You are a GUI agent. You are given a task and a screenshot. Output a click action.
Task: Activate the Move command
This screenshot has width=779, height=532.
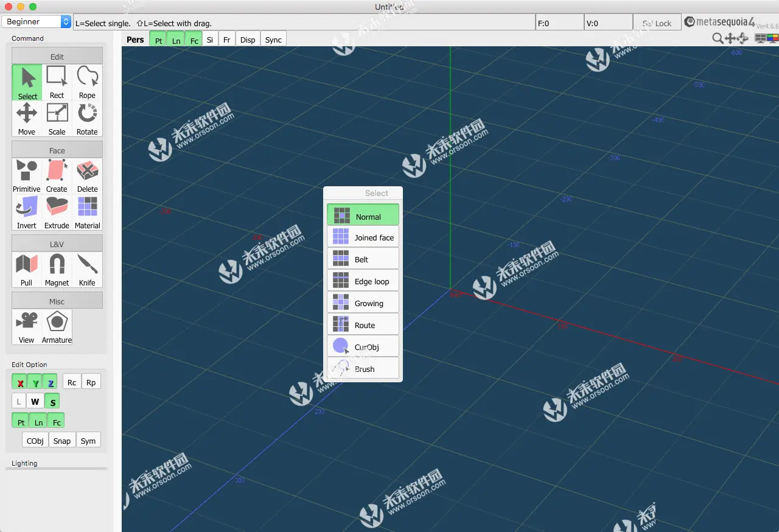pyautogui.click(x=27, y=119)
